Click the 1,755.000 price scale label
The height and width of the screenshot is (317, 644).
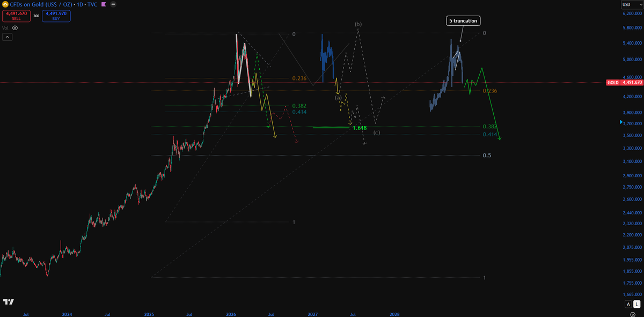tap(632, 283)
